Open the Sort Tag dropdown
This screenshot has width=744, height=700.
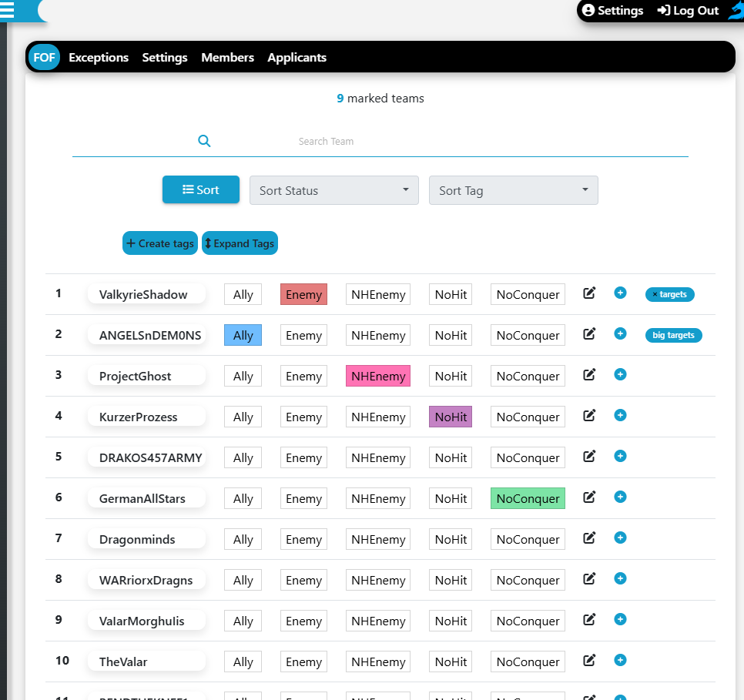click(513, 190)
